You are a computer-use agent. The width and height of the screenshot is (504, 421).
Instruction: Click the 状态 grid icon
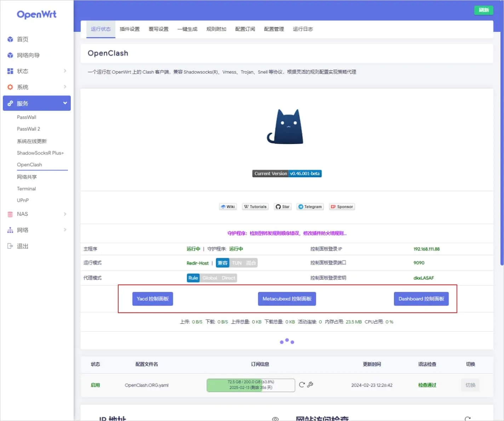10,71
